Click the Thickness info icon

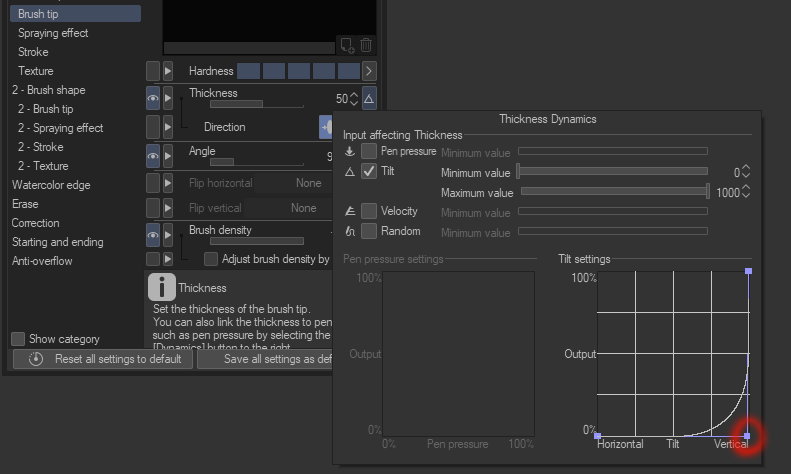[161, 287]
